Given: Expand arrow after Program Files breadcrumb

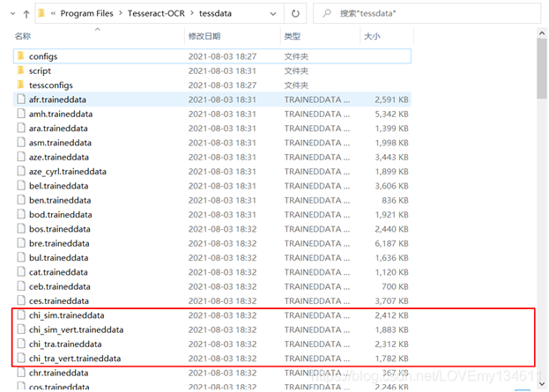Looking at the screenshot, I should tap(121, 13).
